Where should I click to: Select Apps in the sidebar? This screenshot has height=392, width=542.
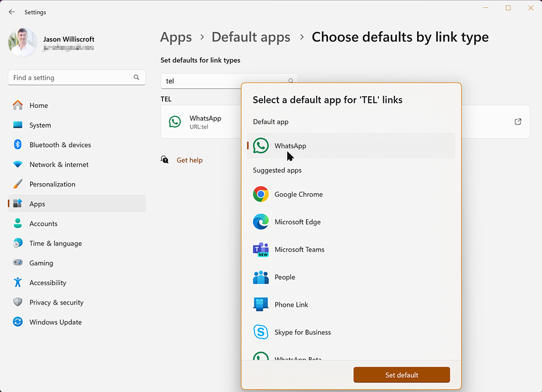(x=77, y=204)
